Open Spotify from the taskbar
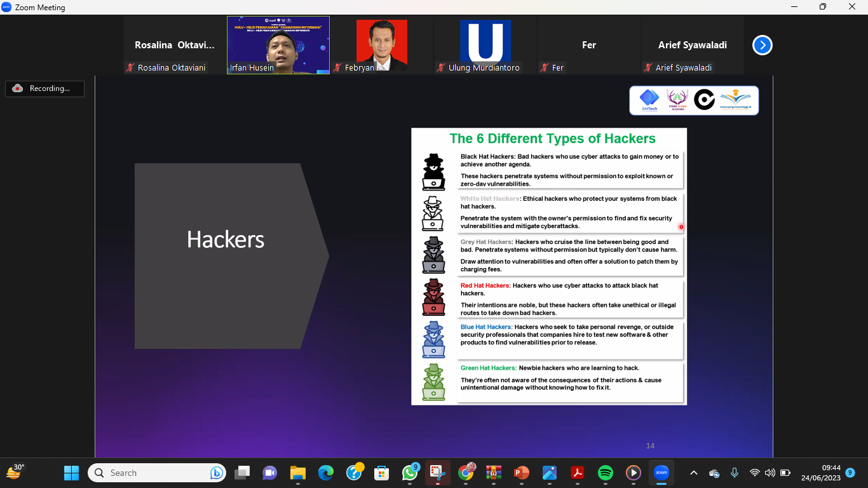Image resolution: width=868 pixels, height=488 pixels. 605,473
